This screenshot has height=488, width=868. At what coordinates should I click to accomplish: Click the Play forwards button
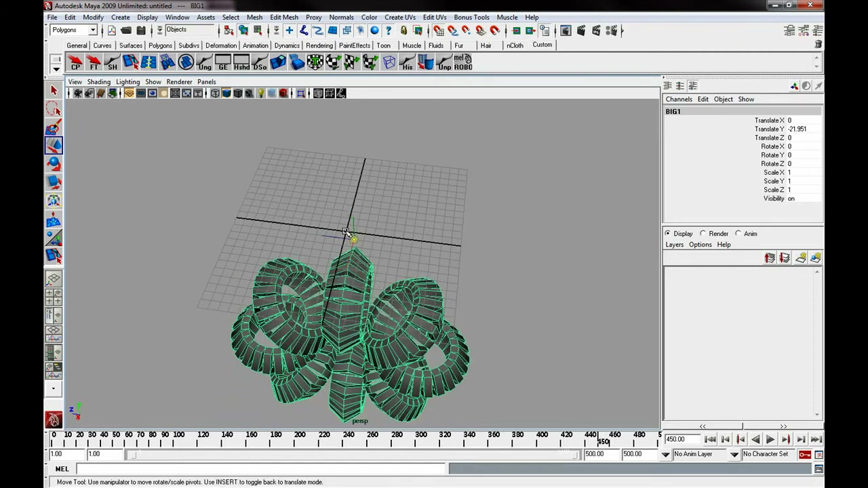pyautogui.click(x=770, y=440)
